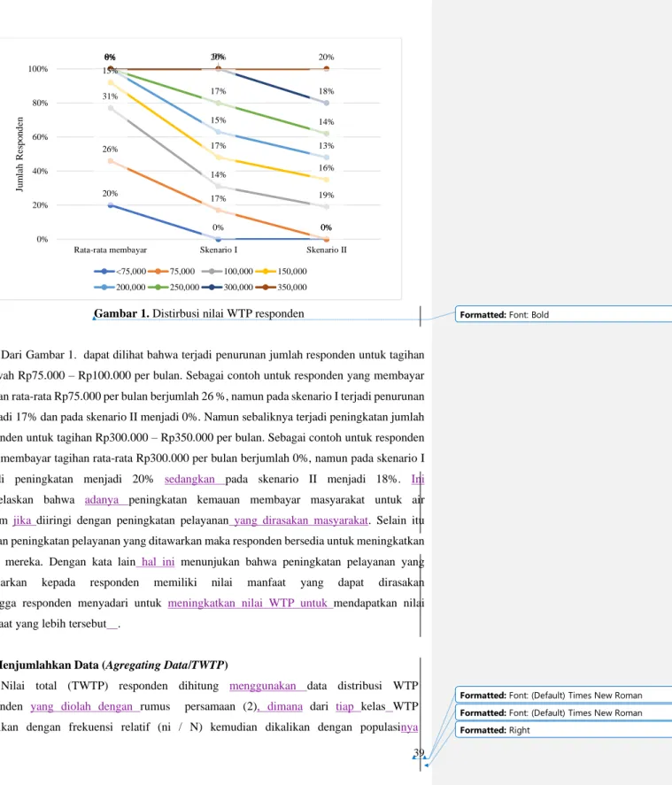Click the tracked insertion 'sedangkan'
Image resolution: width=672 pixels, height=785 pixels.
[x=189, y=479]
